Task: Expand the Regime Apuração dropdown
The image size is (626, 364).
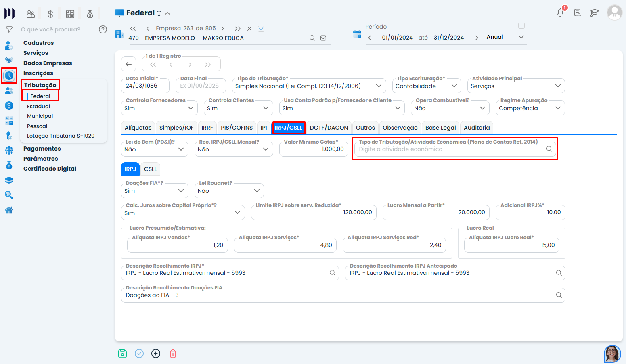Action: click(x=530, y=108)
